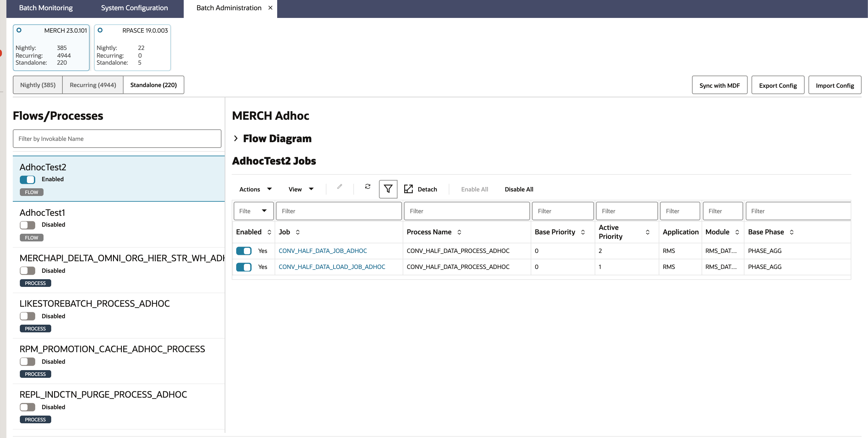
Task: Click the Filter by Invokable Name field
Action: (x=117, y=139)
